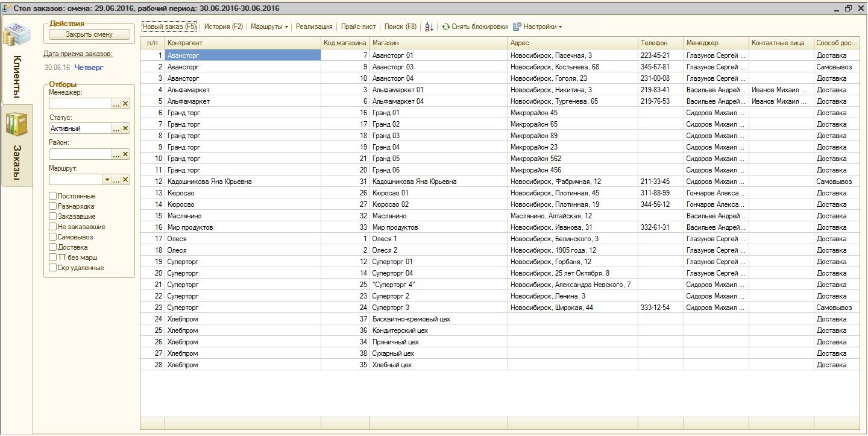Click the Менеджер column header in table
The image size is (868, 436).
click(x=716, y=43)
